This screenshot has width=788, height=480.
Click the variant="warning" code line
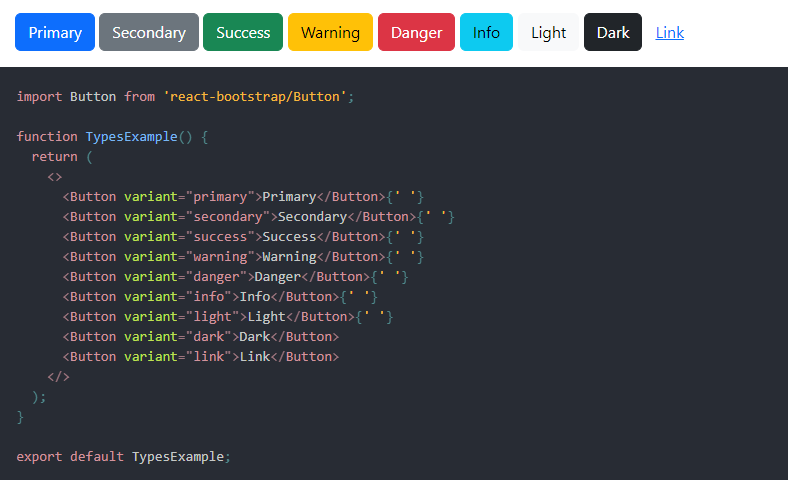coord(243,256)
